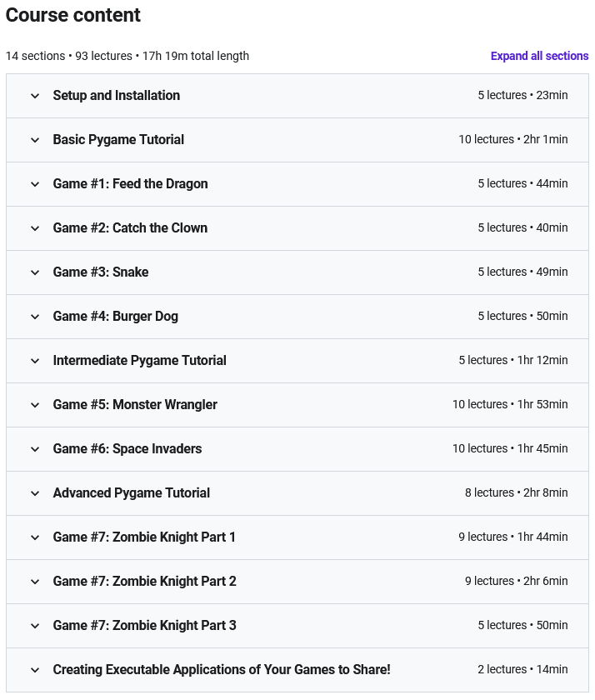Open Setup and Installation section title
595x700 pixels.
(x=117, y=95)
